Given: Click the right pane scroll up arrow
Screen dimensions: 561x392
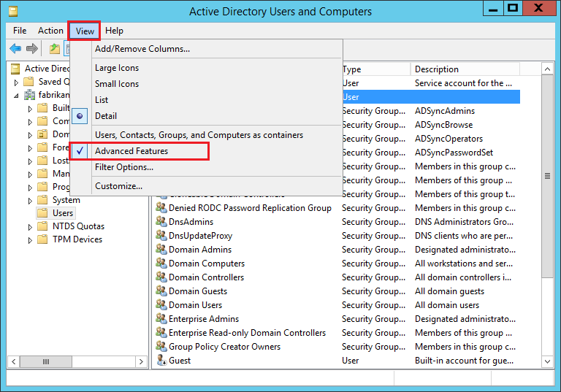Looking at the screenshot, I should tap(547, 69).
